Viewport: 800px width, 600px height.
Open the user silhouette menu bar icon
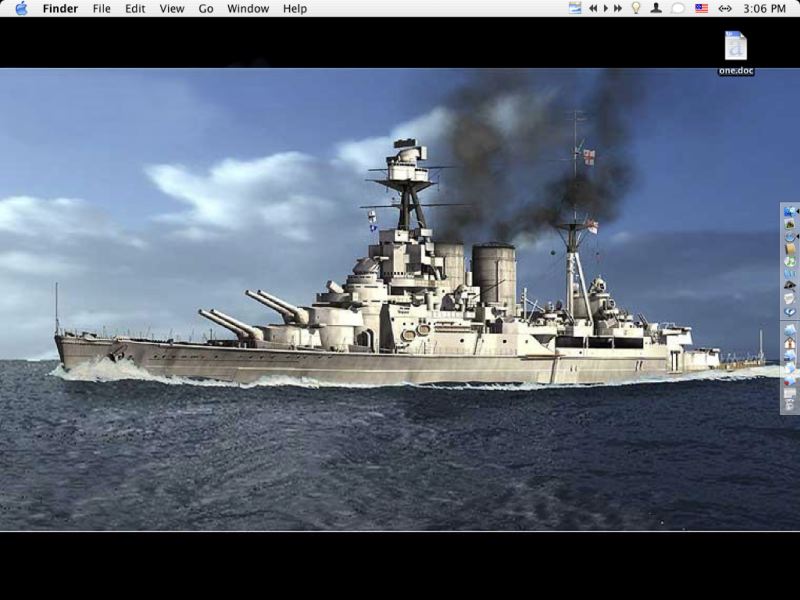point(656,8)
